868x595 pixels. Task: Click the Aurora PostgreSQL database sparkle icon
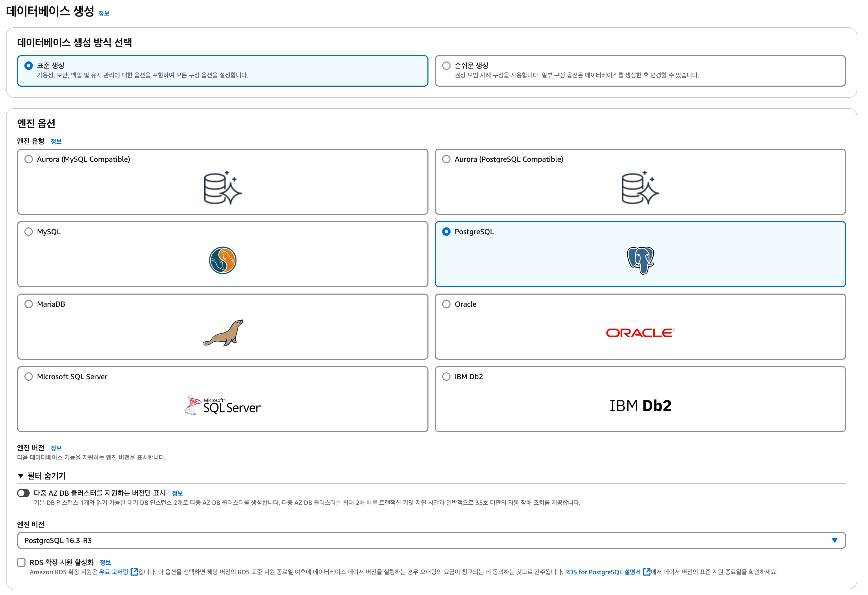[x=640, y=188]
